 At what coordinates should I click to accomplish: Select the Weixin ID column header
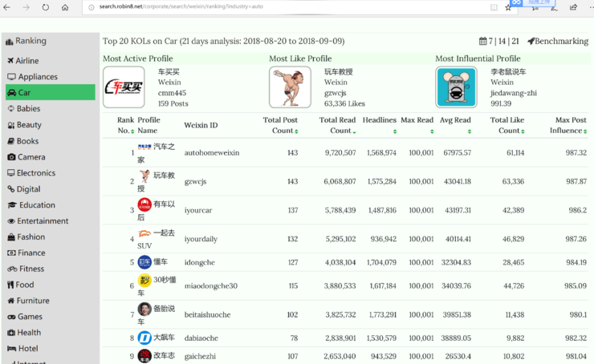(x=201, y=125)
